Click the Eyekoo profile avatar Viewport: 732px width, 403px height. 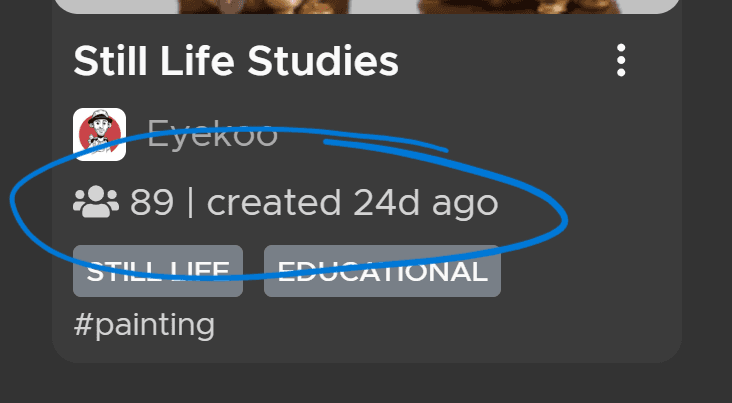pos(99,134)
